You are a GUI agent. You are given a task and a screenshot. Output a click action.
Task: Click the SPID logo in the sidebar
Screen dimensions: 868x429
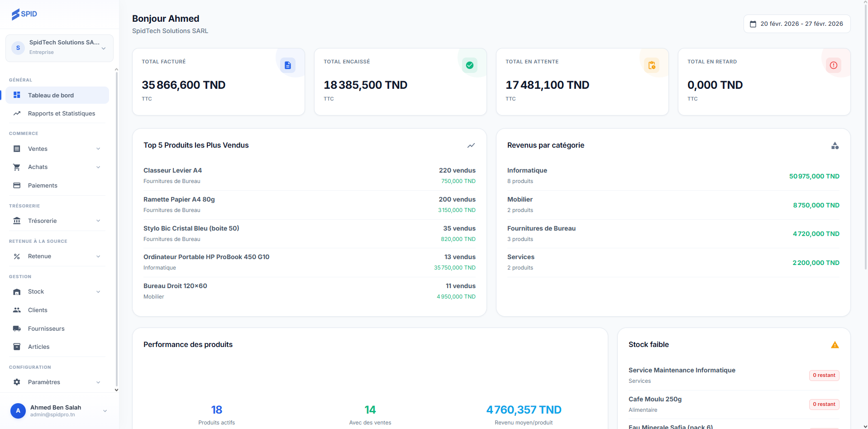pyautogui.click(x=24, y=14)
